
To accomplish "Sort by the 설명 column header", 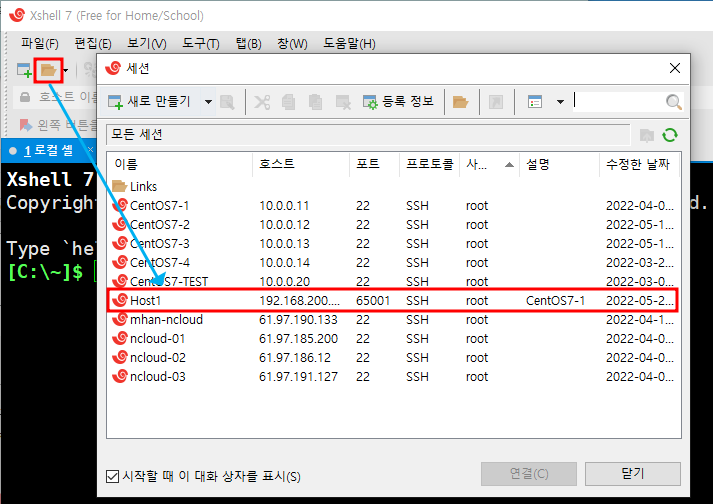I will click(559, 164).
